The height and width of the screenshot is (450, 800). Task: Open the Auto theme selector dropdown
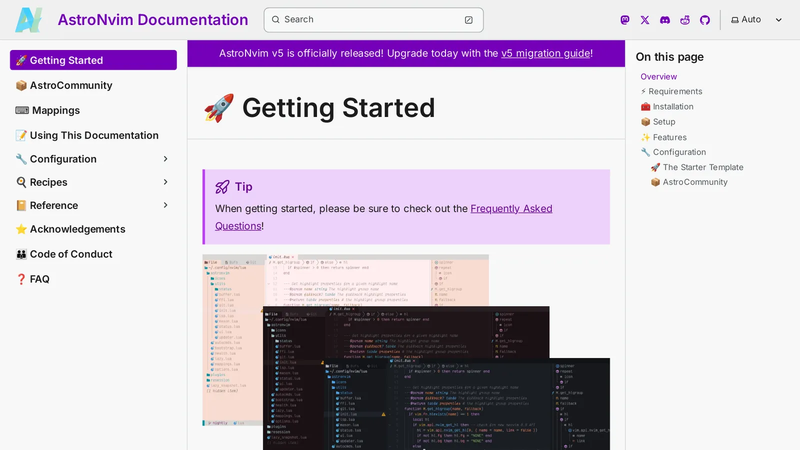tap(756, 19)
